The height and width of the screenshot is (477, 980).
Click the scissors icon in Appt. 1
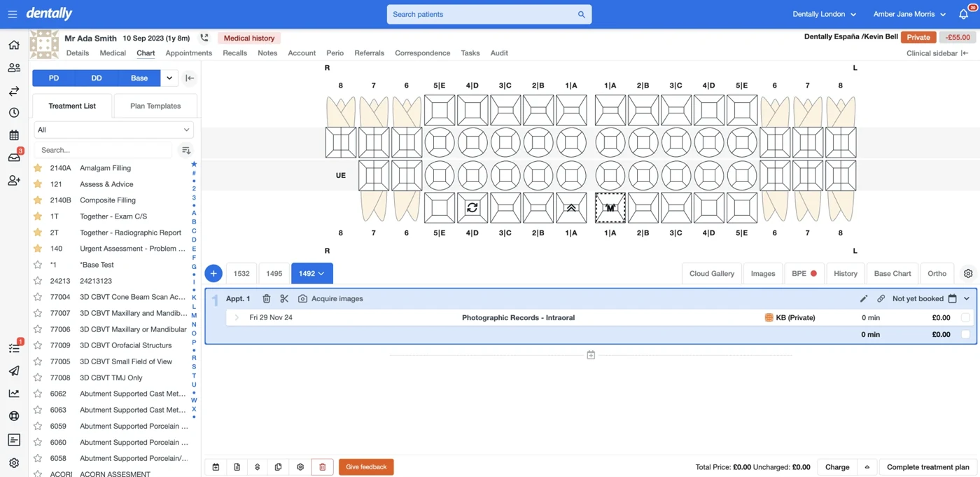point(284,298)
